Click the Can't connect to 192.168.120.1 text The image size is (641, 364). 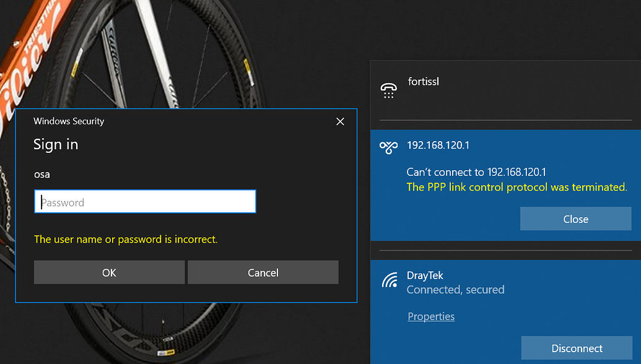tap(476, 172)
